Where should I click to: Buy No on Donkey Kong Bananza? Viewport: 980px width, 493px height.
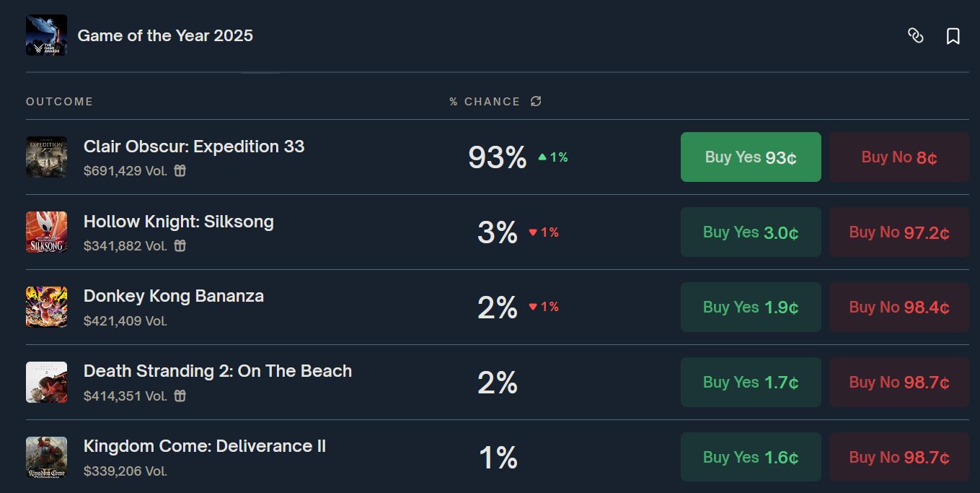(899, 307)
